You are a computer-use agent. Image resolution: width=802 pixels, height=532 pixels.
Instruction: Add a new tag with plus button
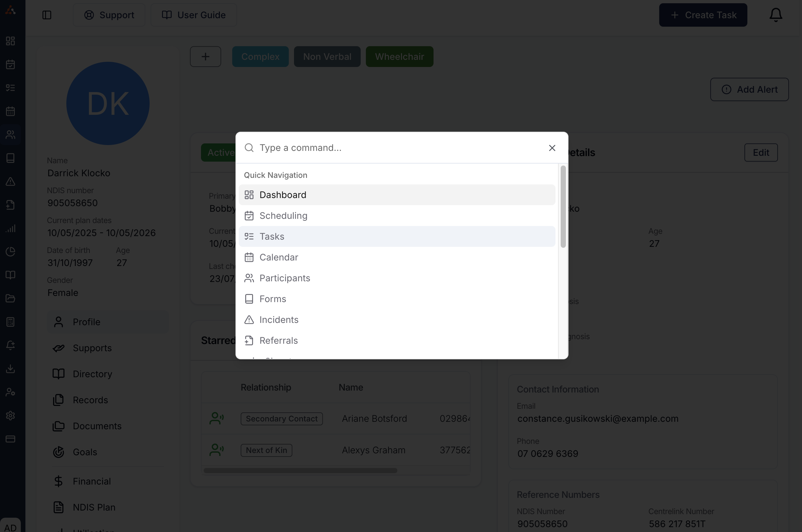(205, 57)
